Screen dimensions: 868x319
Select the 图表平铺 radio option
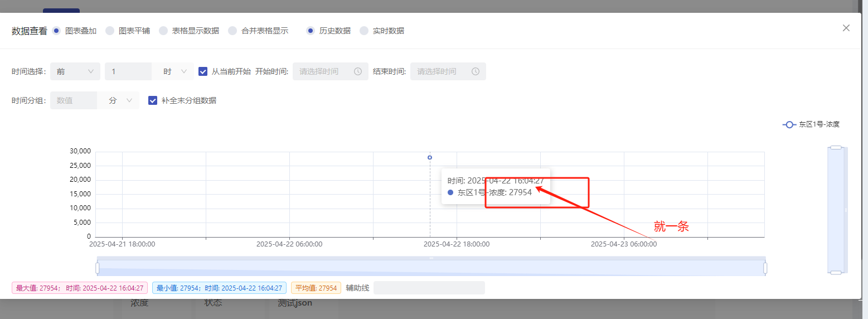click(110, 31)
